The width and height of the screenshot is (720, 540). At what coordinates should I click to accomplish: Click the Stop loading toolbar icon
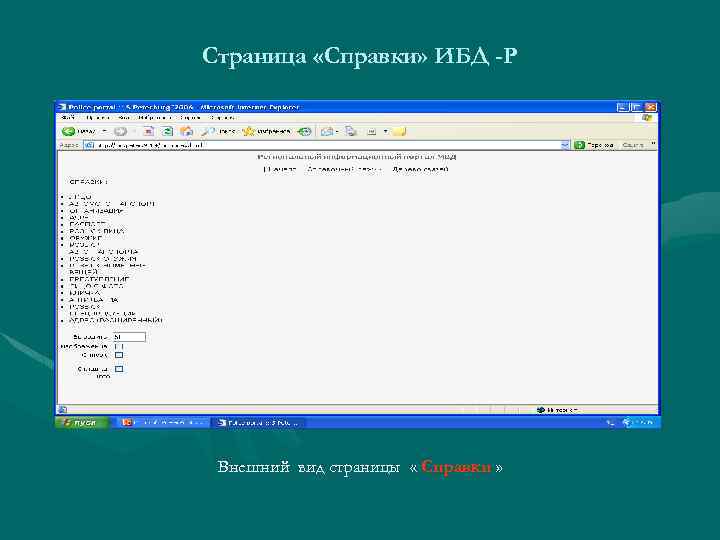point(149,131)
